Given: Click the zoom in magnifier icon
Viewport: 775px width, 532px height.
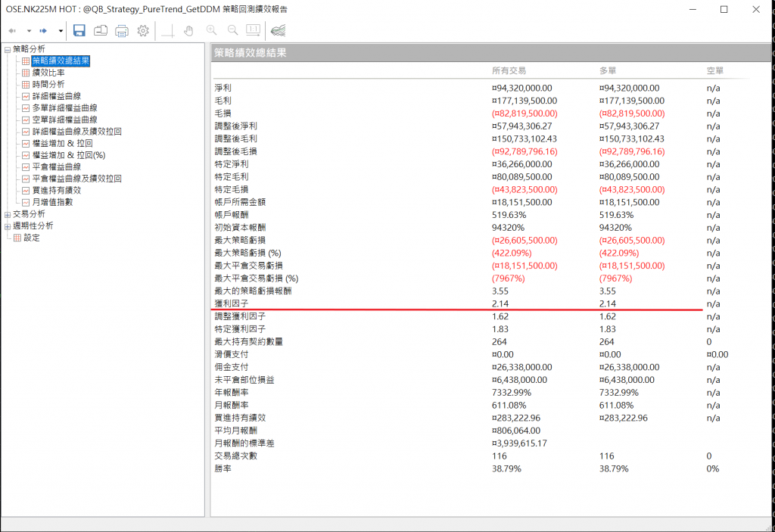Looking at the screenshot, I should (x=211, y=31).
